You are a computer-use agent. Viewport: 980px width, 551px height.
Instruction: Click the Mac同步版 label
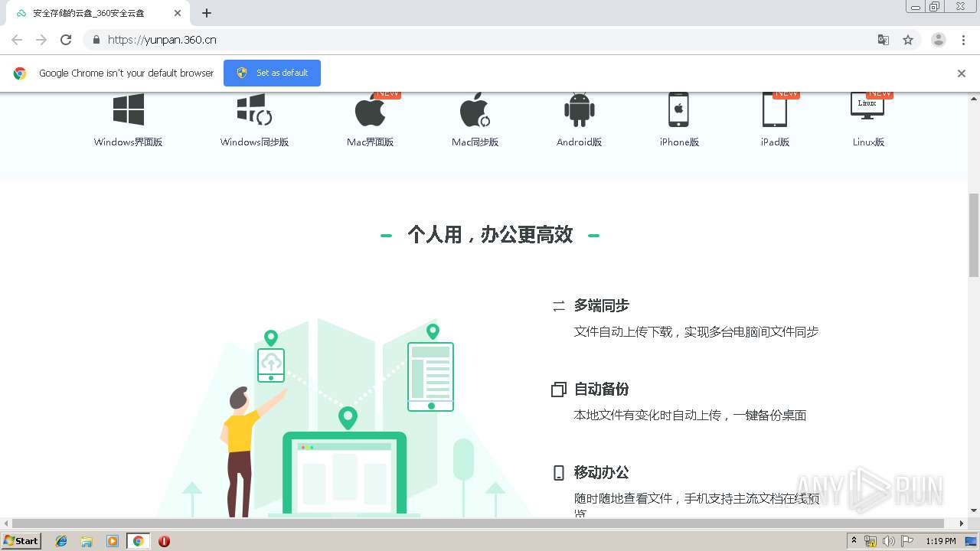pyautogui.click(x=475, y=142)
